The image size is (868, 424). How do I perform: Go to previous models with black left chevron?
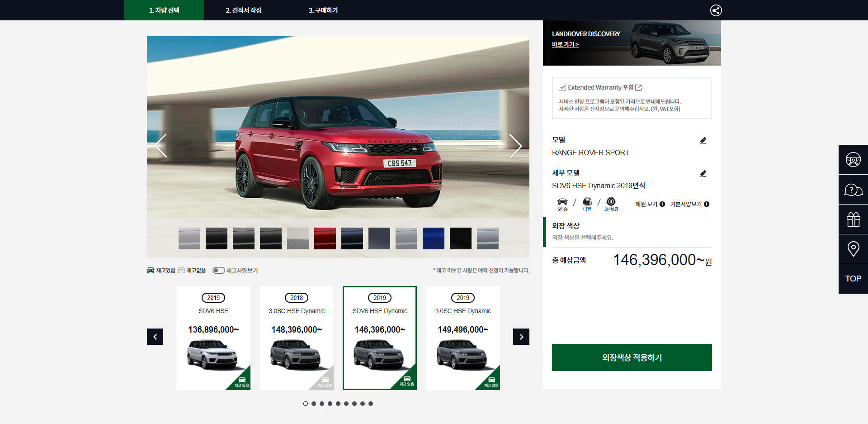[x=155, y=337]
